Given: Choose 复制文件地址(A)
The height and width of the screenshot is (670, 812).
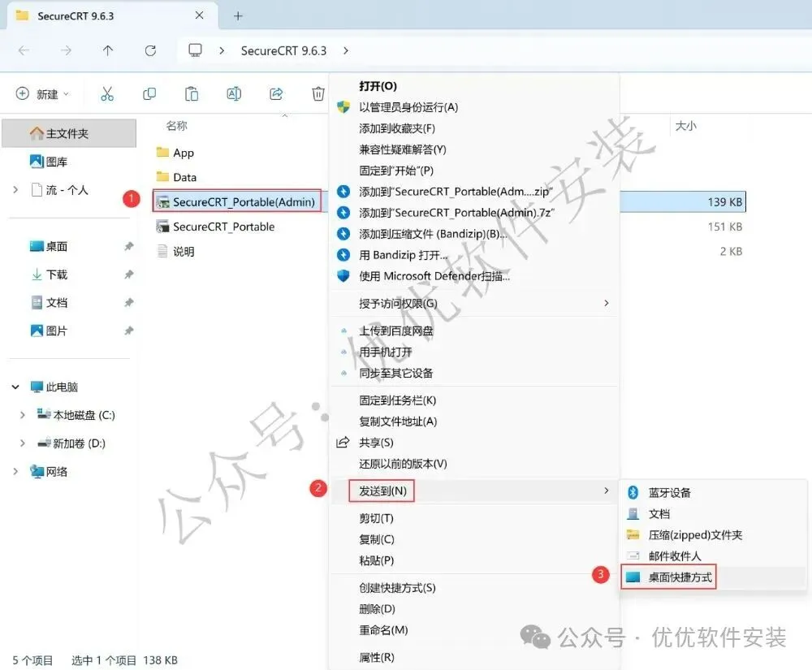Looking at the screenshot, I should tap(398, 421).
